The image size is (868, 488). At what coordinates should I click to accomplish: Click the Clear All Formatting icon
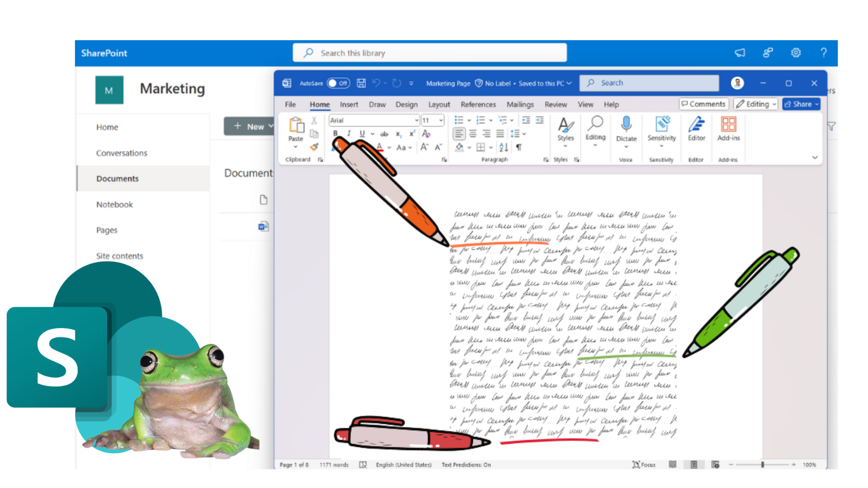(426, 134)
